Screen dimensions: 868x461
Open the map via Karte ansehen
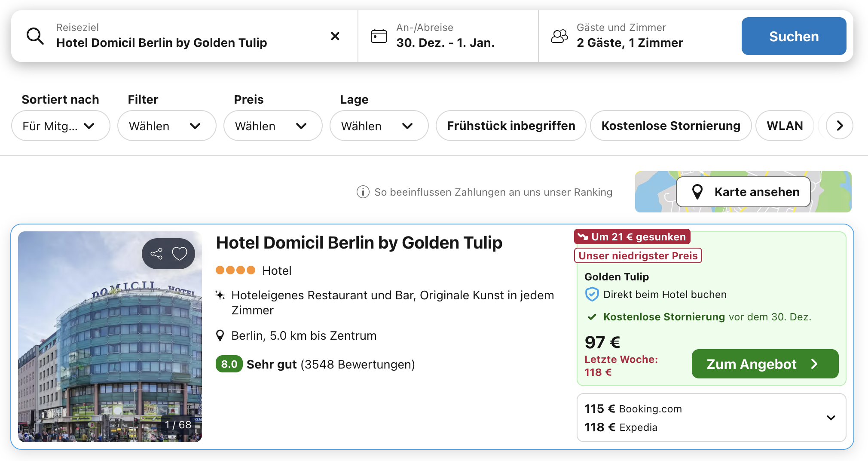click(743, 192)
